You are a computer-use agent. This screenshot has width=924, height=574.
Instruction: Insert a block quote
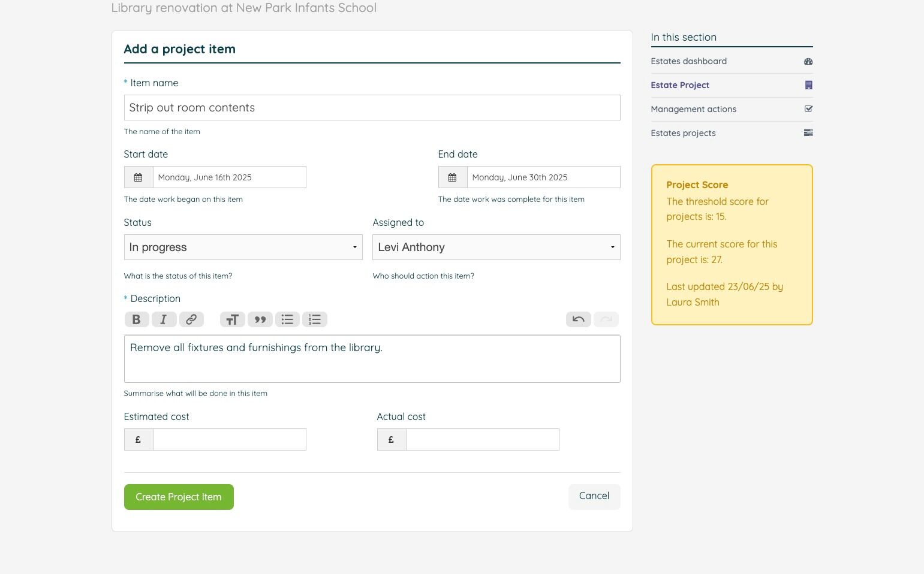(260, 319)
